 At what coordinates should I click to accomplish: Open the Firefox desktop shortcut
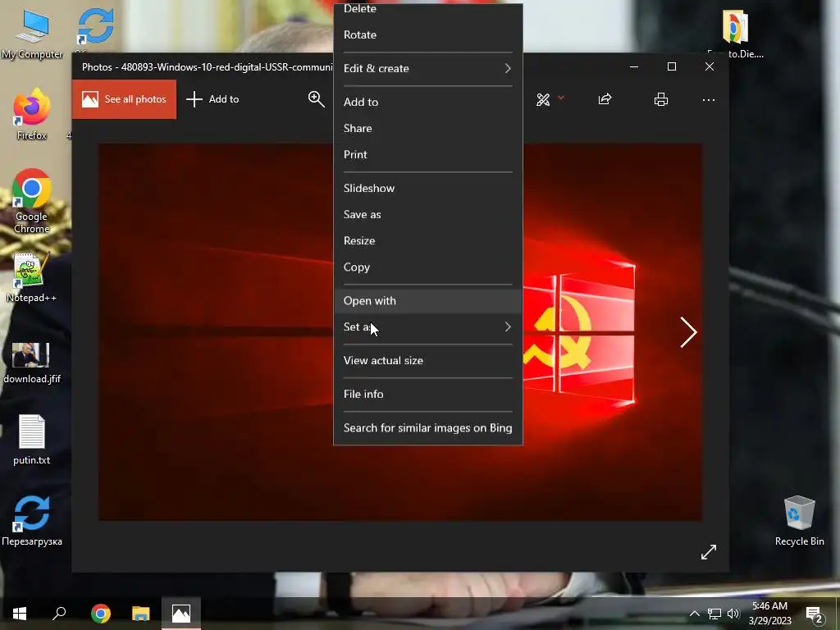tap(32, 114)
